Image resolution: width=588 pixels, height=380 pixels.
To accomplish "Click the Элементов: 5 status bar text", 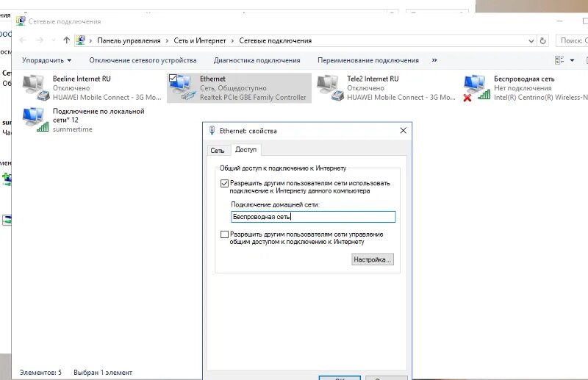I will pyautogui.click(x=40, y=373).
